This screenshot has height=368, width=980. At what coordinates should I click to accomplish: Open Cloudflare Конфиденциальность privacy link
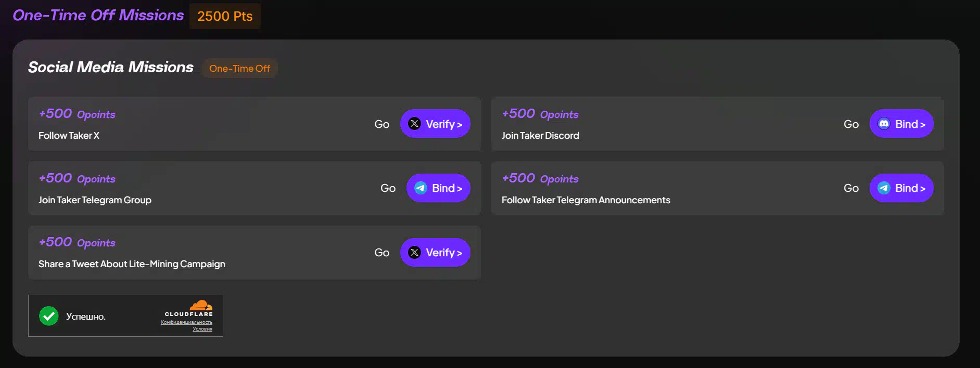(x=186, y=322)
